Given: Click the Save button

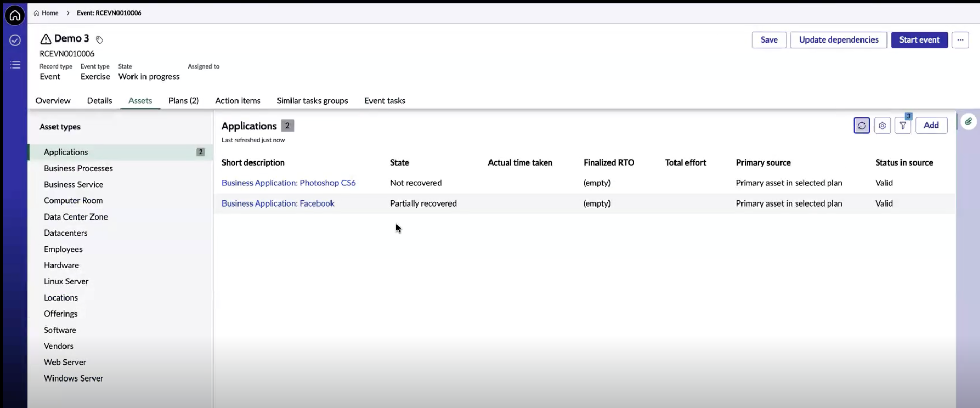Looking at the screenshot, I should [x=769, y=40].
